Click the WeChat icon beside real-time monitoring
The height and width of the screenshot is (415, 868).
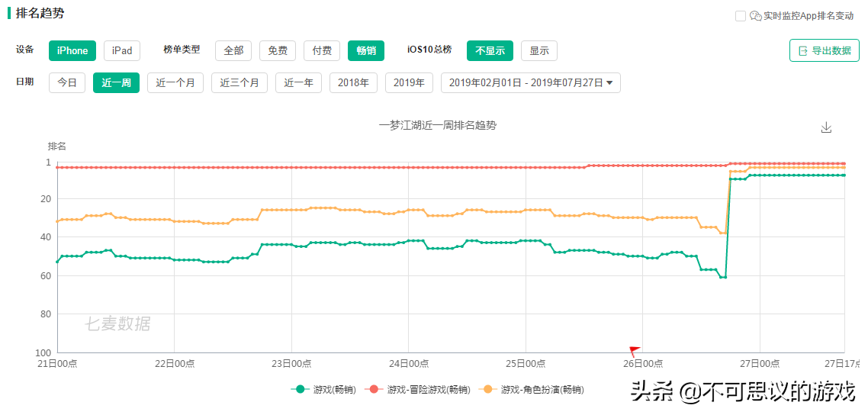(x=755, y=16)
